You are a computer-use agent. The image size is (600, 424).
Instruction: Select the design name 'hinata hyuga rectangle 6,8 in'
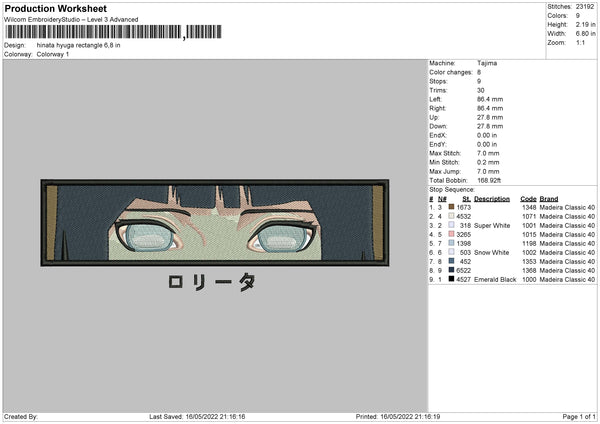point(78,45)
